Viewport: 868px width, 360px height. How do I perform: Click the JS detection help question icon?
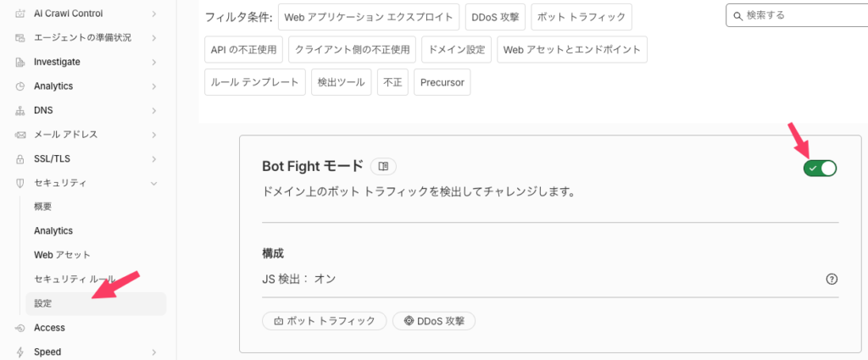click(x=832, y=280)
